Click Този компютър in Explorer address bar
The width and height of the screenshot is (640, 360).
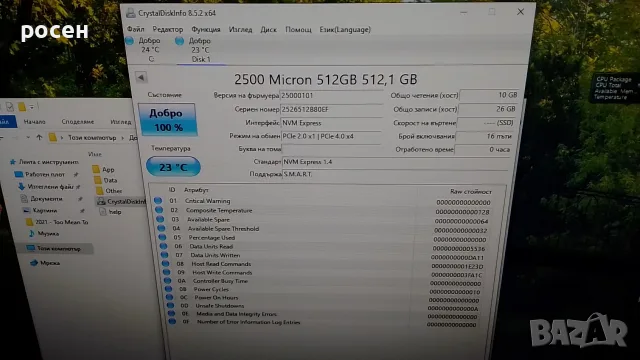pyautogui.click(x=92, y=138)
